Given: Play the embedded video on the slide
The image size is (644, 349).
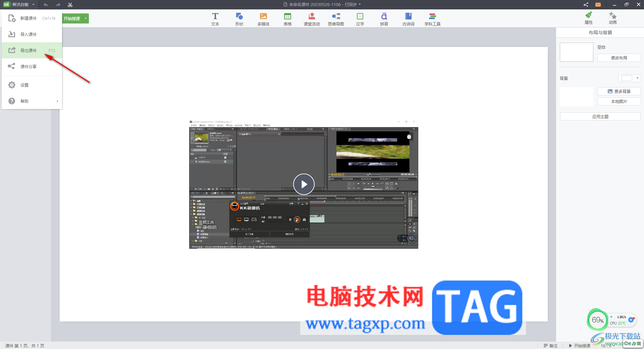Looking at the screenshot, I should coord(304,184).
